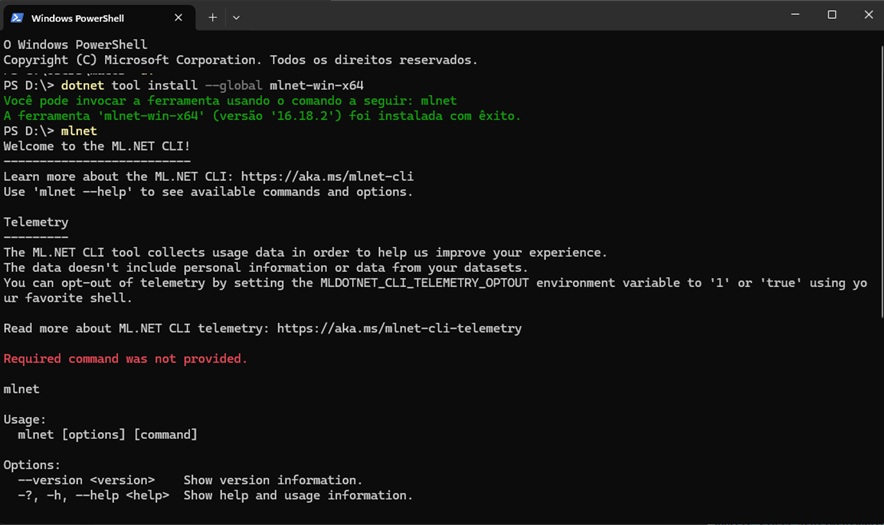Click the PowerShell icon in the tab
The height and width of the screenshot is (525, 884).
pos(17,17)
